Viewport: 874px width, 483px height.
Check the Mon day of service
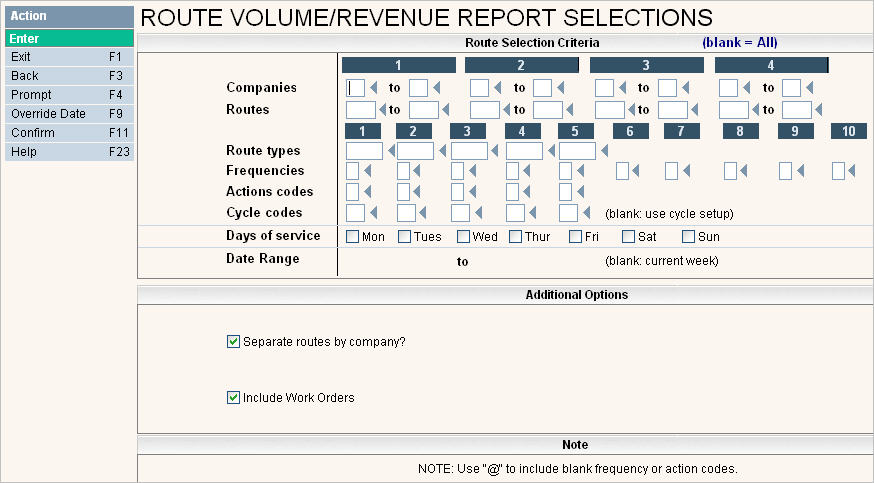(352, 236)
